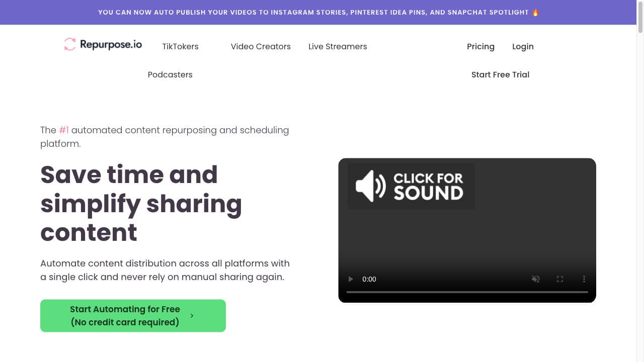Click the top purple announcement banner
Viewport: 644px width, 362px height.
318,12
